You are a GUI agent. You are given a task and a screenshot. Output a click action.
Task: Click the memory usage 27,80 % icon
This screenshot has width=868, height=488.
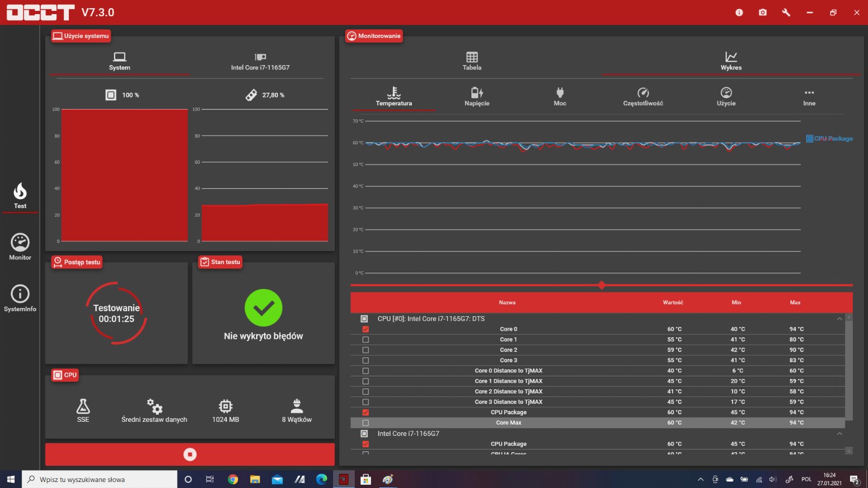(251, 95)
